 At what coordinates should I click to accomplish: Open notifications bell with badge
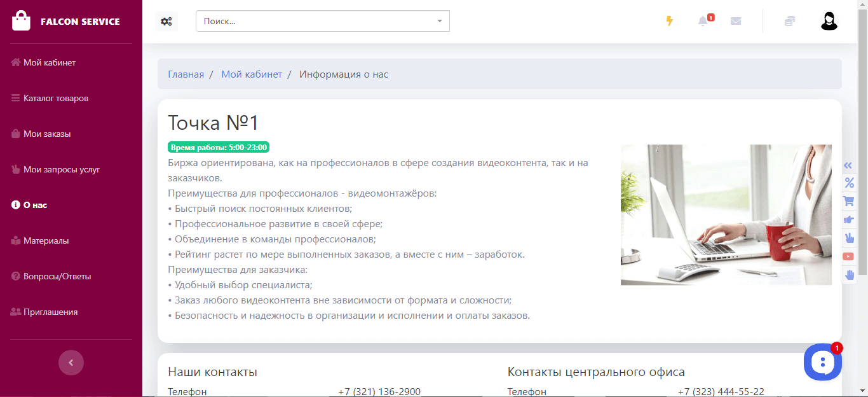click(x=703, y=21)
